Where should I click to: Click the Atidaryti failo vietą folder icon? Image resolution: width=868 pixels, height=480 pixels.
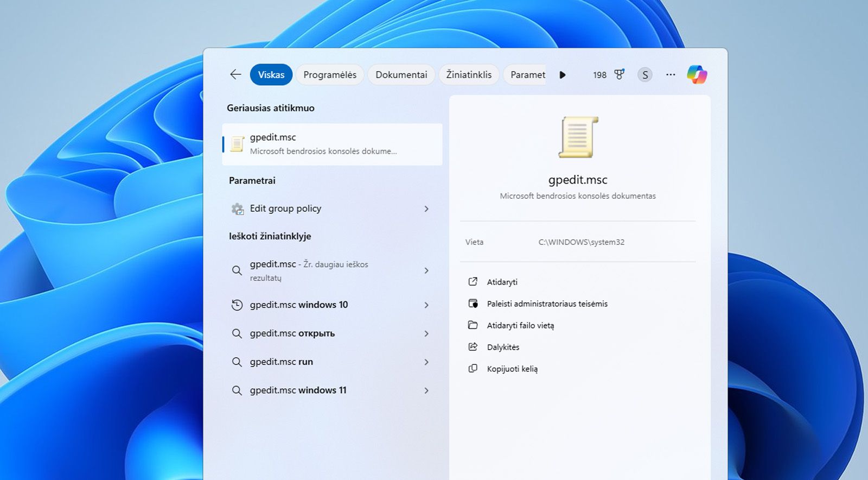[x=473, y=325]
